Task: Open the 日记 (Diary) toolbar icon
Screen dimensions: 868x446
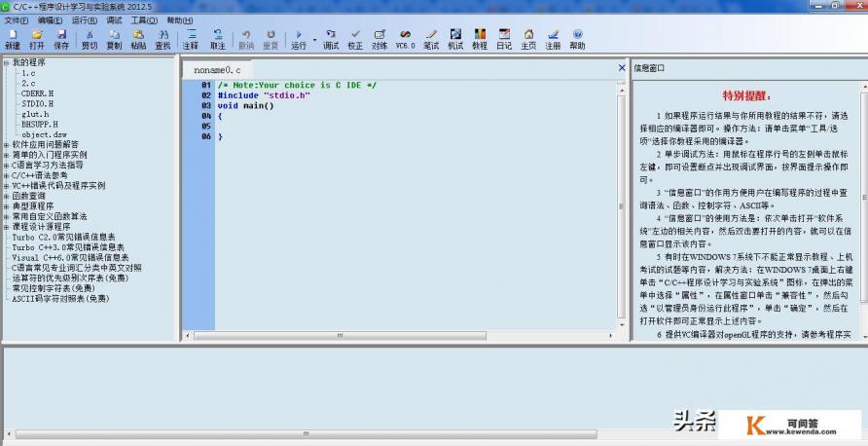Action: pyautogui.click(x=504, y=38)
